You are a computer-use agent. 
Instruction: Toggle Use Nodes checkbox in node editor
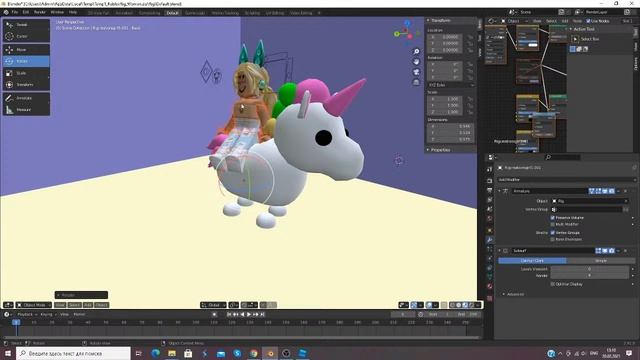coord(588,21)
